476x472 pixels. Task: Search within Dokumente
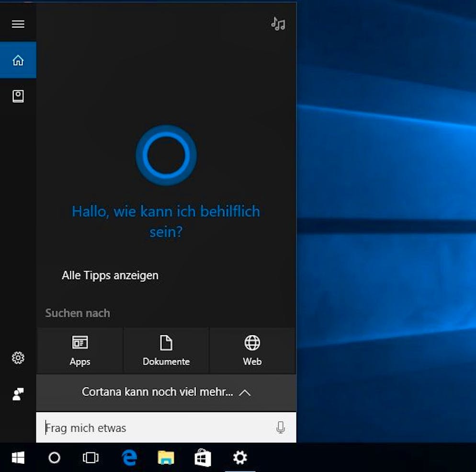[x=166, y=350]
